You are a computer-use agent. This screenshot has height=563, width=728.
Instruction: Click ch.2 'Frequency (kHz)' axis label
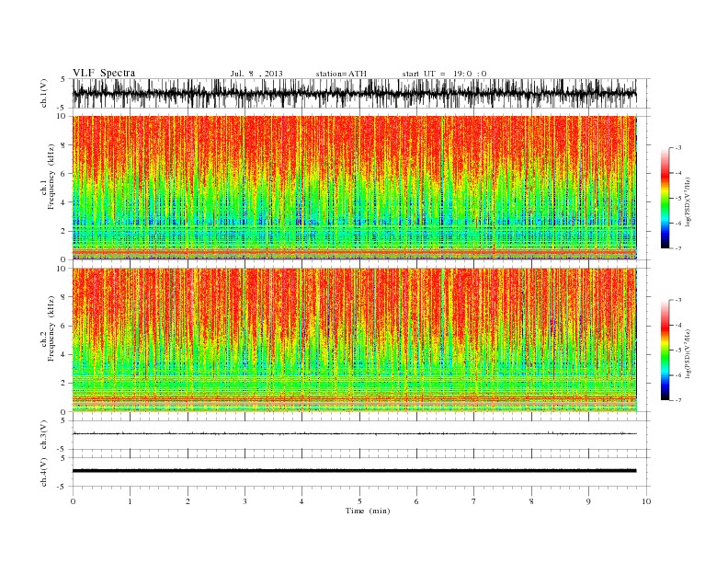pyautogui.click(x=51, y=328)
